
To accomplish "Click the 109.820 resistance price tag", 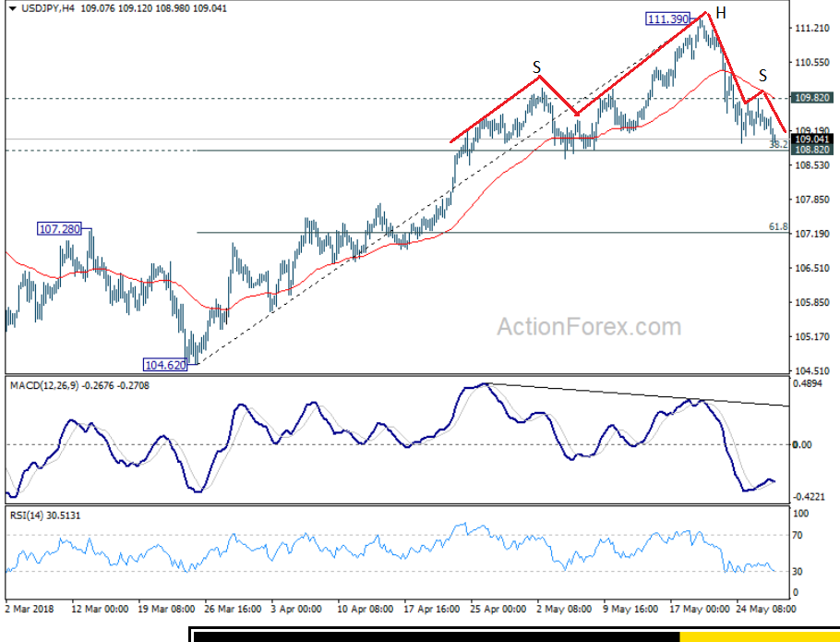I will pos(814,98).
